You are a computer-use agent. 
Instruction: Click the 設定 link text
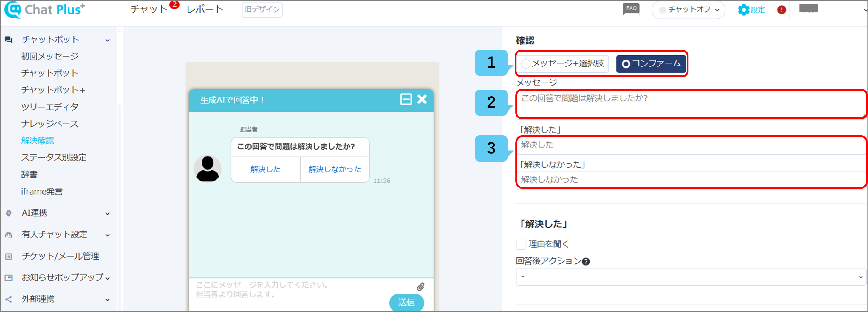pos(758,10)
